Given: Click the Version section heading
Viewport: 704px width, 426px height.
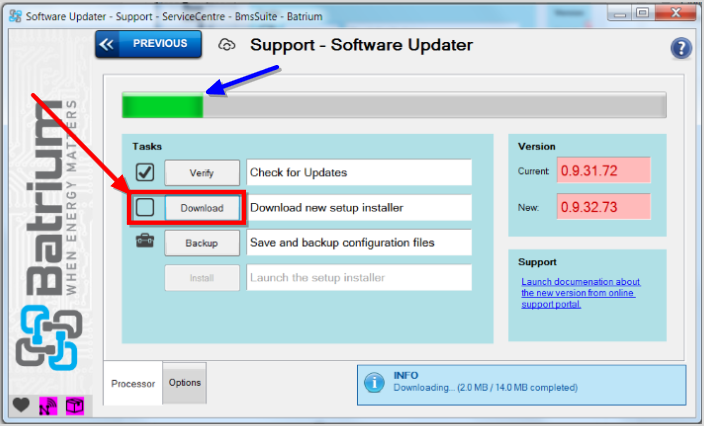Looking at the screenshot, I should (537, 146).
